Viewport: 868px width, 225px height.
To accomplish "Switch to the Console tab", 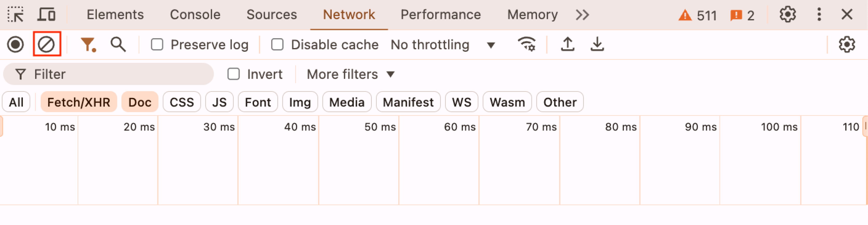I will 195,15.
